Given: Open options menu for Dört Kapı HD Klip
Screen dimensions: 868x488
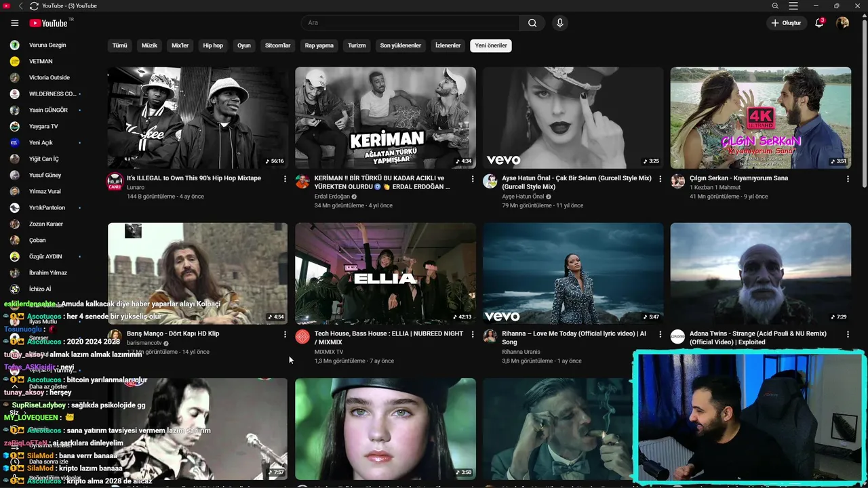Looking at the screenshot, I should pyautogui.click(x=285, y=334).
